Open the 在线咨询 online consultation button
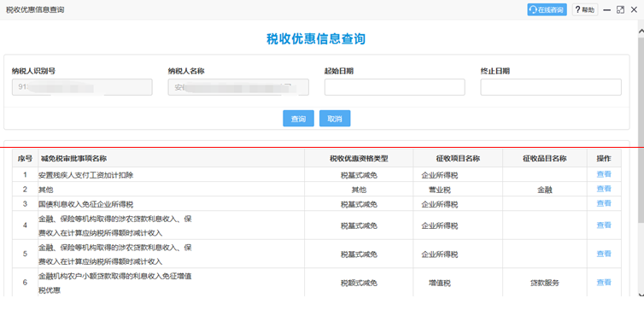 pyautogui.click(x=547, y=10)
